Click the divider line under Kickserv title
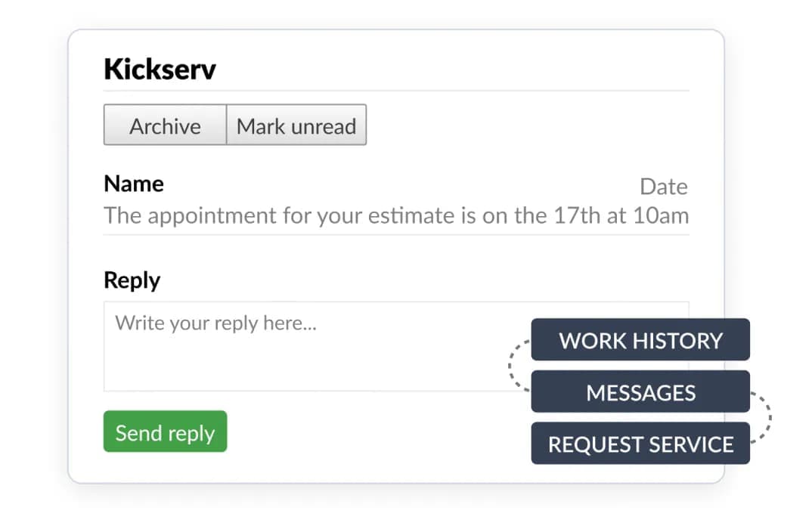 [x=395, y=91]
